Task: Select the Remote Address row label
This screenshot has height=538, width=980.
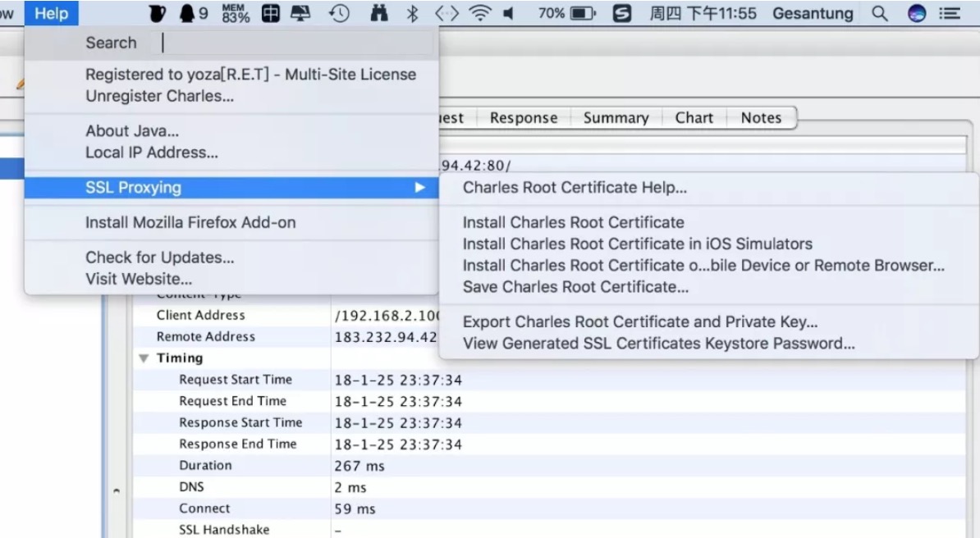Action: (206, 336)
